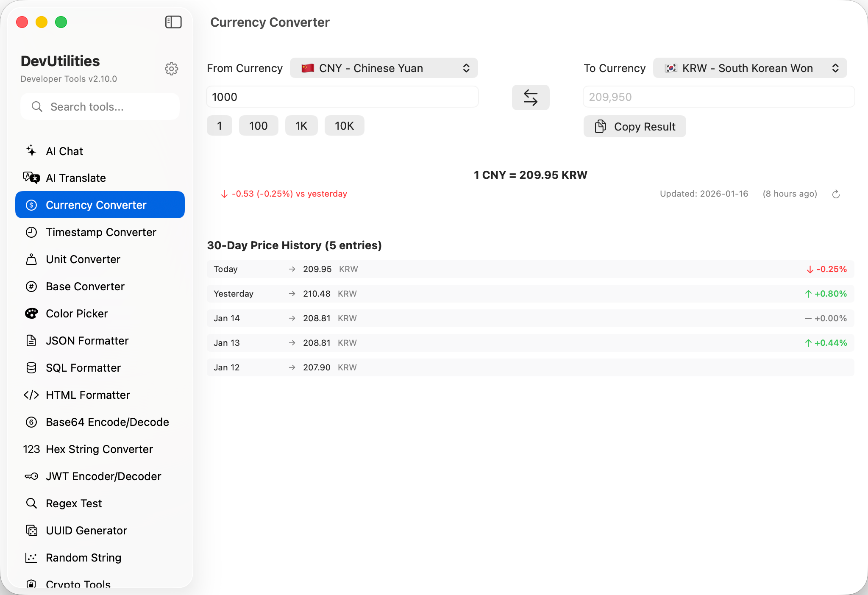
Task: Open the settings gear in the sidebar
Action: [x=171, y=69]
